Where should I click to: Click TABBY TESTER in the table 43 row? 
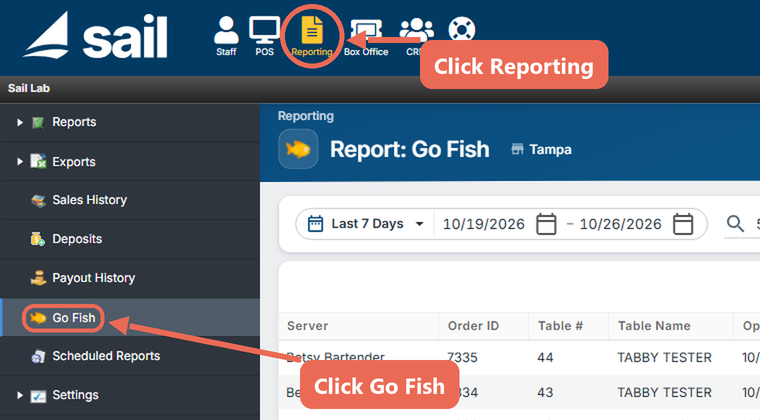(665, 392)
